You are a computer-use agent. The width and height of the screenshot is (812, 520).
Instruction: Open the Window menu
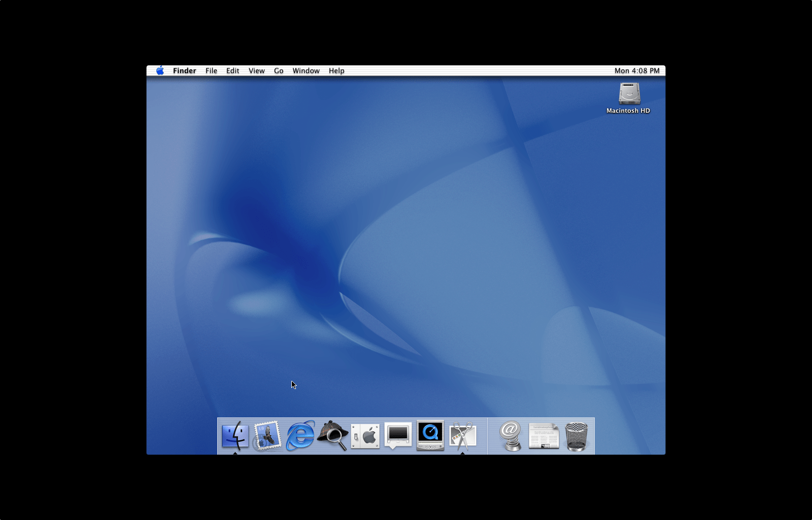coord(306,71)
